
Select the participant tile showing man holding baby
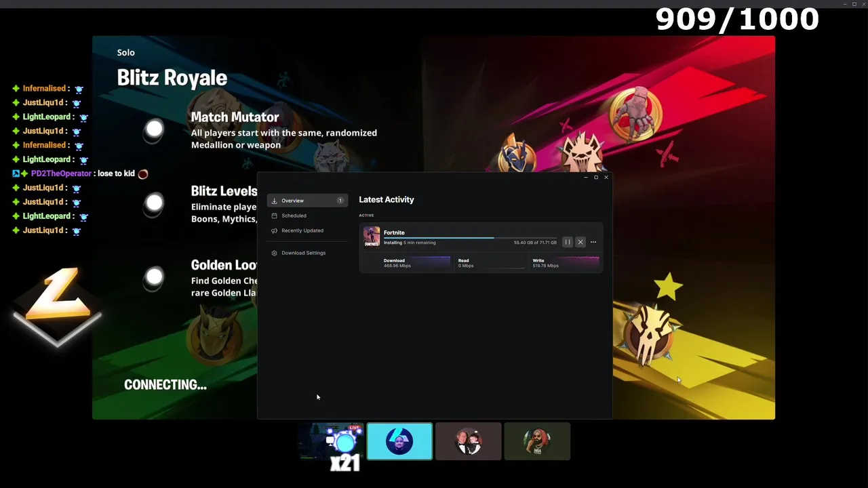click(x=468, y=441)
